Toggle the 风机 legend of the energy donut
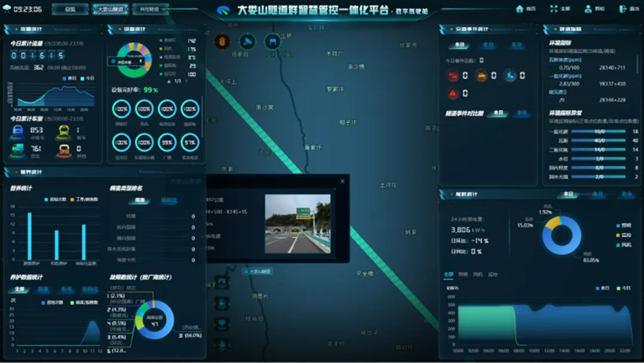 (624, 245)
